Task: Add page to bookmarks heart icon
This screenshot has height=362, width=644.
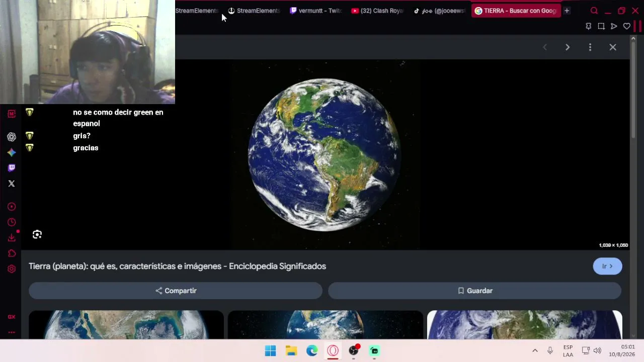Action: (627, 26)
